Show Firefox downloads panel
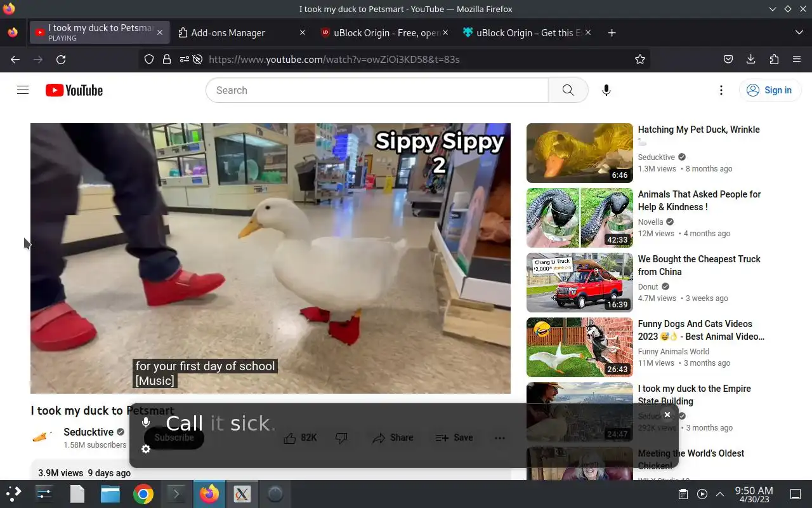 click(751, 59)
